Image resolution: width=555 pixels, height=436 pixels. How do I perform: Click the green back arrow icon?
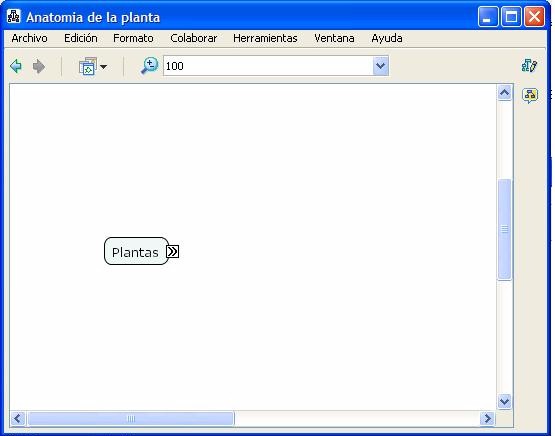coord(16,66)
